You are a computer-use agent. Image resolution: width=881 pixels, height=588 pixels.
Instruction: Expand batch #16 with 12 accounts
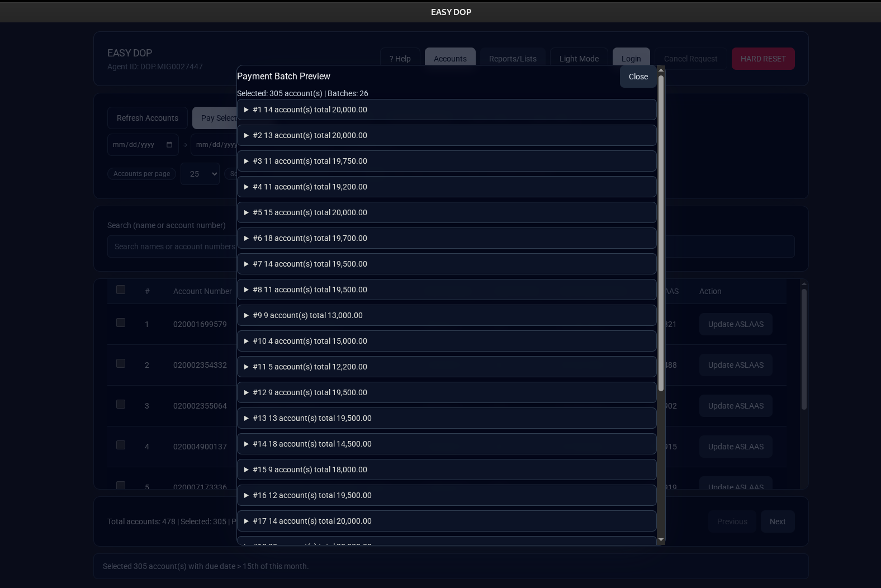tap(447, 495)
